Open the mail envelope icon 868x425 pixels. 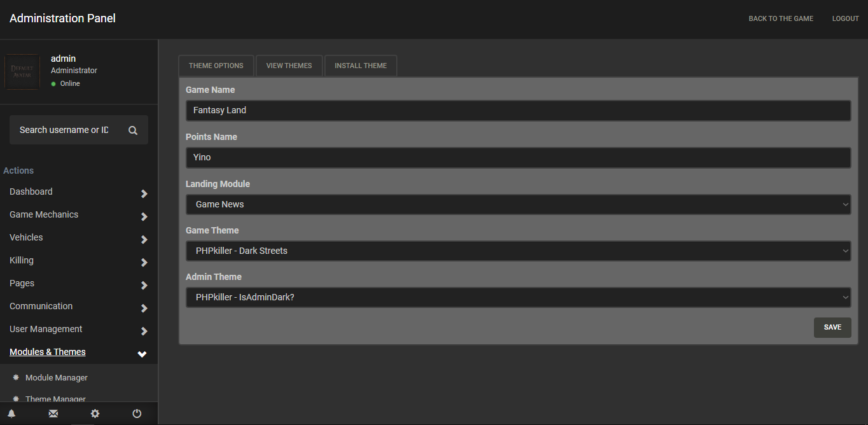[x=53, y=414]
